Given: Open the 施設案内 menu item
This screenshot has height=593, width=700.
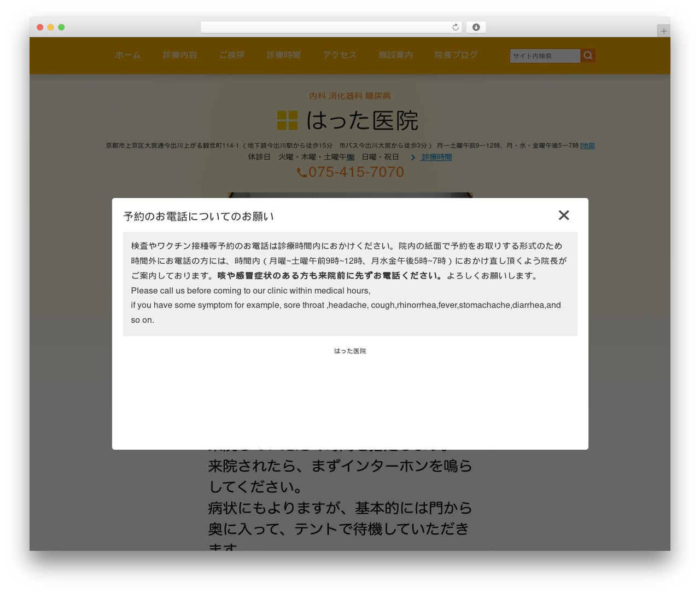Looking at the screenshot, I should click(396, 55).
